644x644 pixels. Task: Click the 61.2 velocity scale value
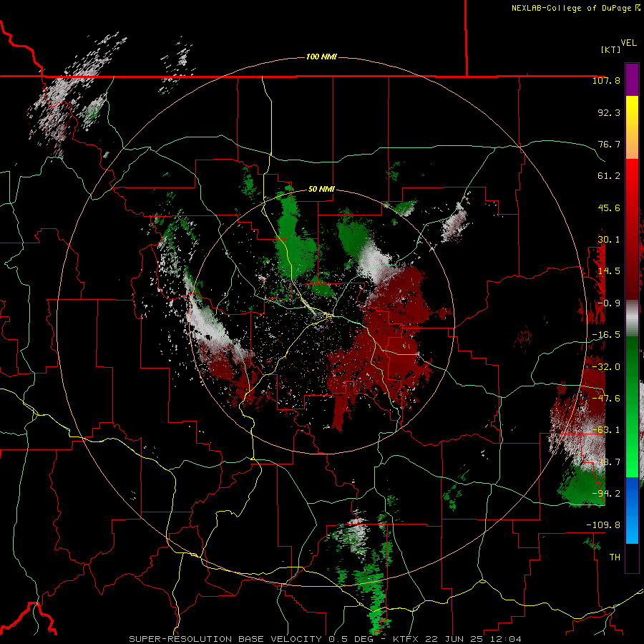click(x=609, y=176)
